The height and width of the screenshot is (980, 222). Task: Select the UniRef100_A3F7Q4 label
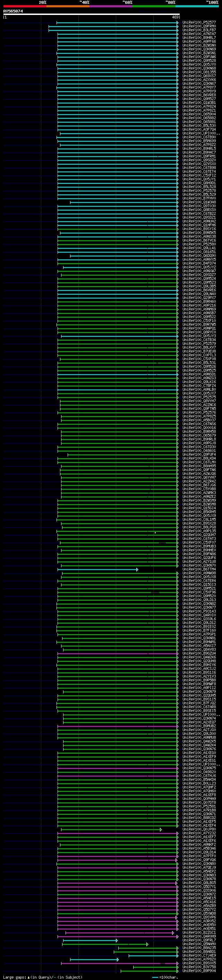[199, 129]
